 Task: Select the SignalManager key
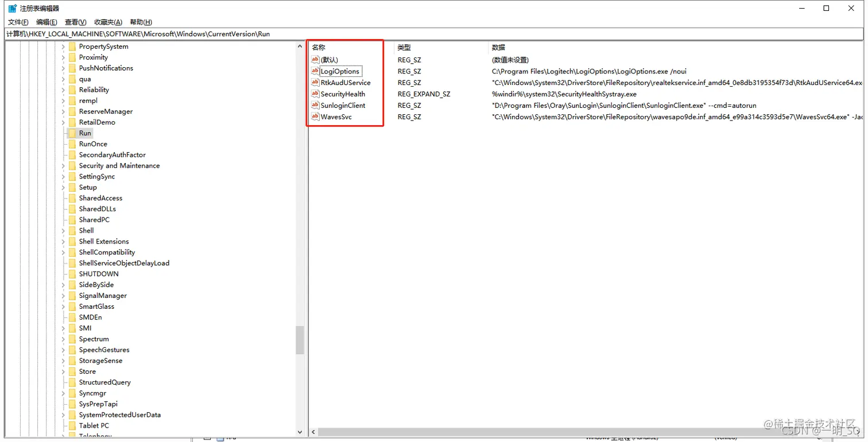(x=103, y=296)
